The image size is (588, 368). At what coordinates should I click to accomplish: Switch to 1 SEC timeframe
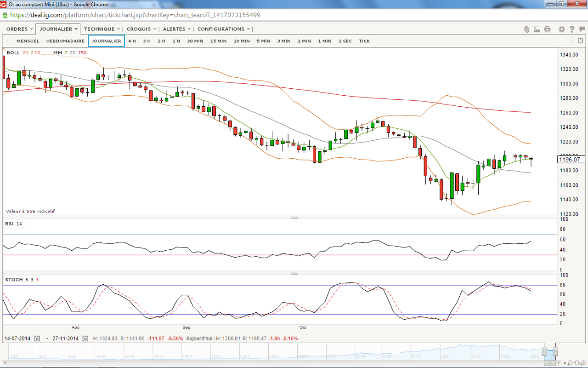[345, 41]
